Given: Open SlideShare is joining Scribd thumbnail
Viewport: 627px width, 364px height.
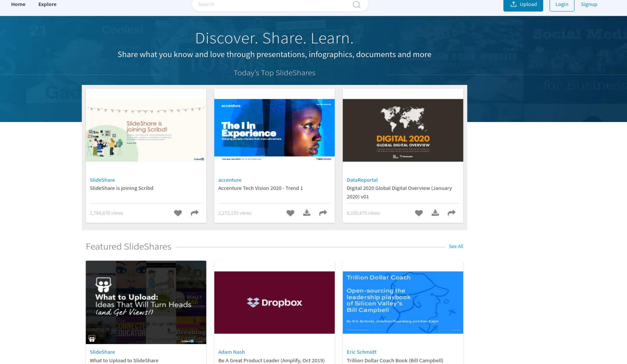Looking at the screenshot, I should (x=146, y=130).
